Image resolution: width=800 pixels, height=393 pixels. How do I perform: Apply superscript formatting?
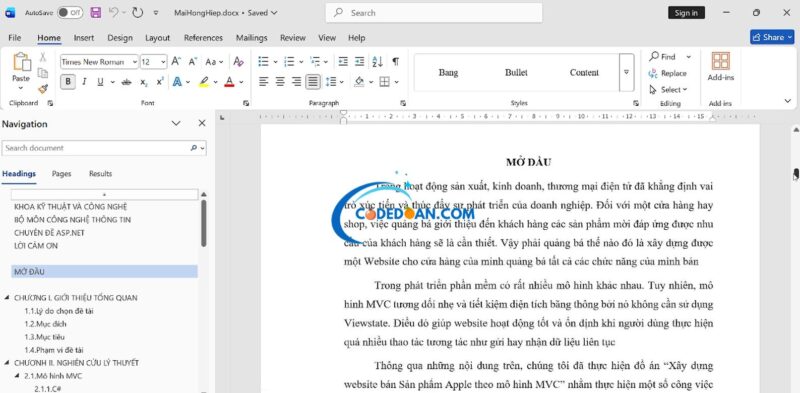pos(160,82)
